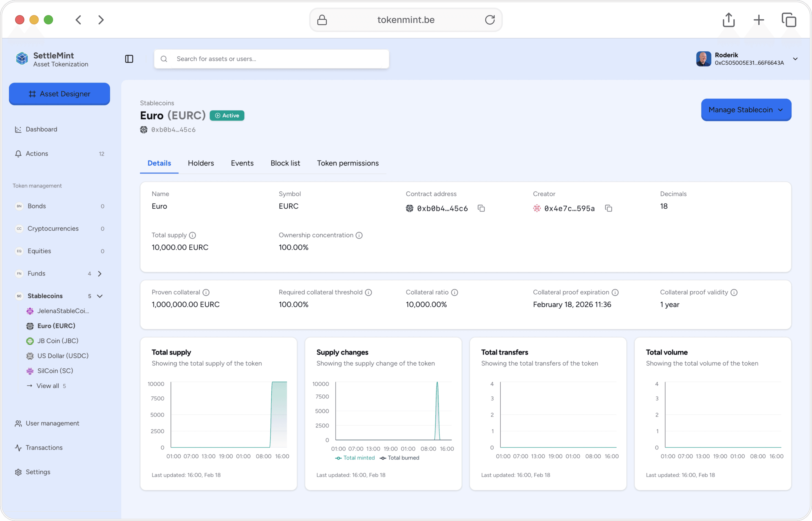The image size is (812, 521).
Task: Open the Token permissions tab
Action: [348, 163]
